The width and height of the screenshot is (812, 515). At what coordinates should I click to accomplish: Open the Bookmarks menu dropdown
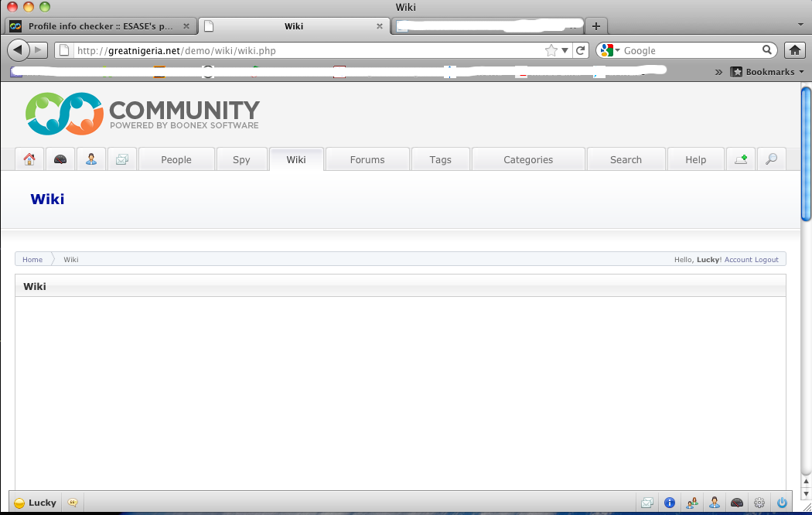click(767, 72)
